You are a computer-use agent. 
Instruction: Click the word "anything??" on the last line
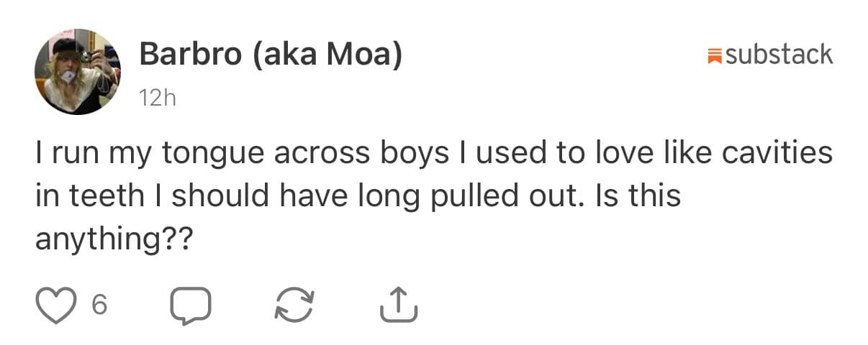coord(114,240)
